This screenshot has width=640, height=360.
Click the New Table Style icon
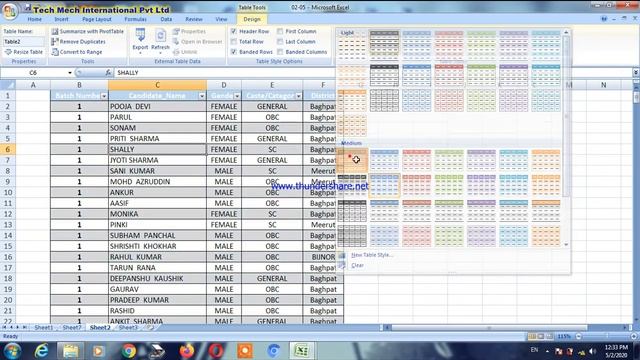pos(342,255)
